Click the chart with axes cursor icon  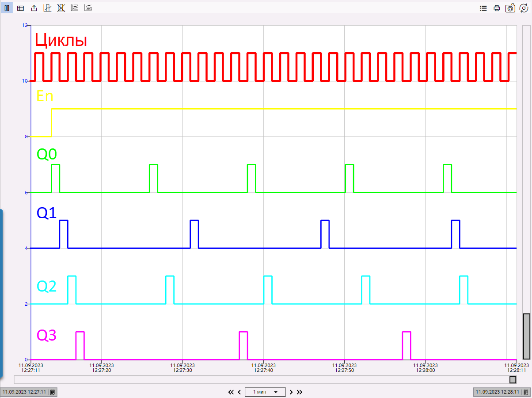[47, 8]
